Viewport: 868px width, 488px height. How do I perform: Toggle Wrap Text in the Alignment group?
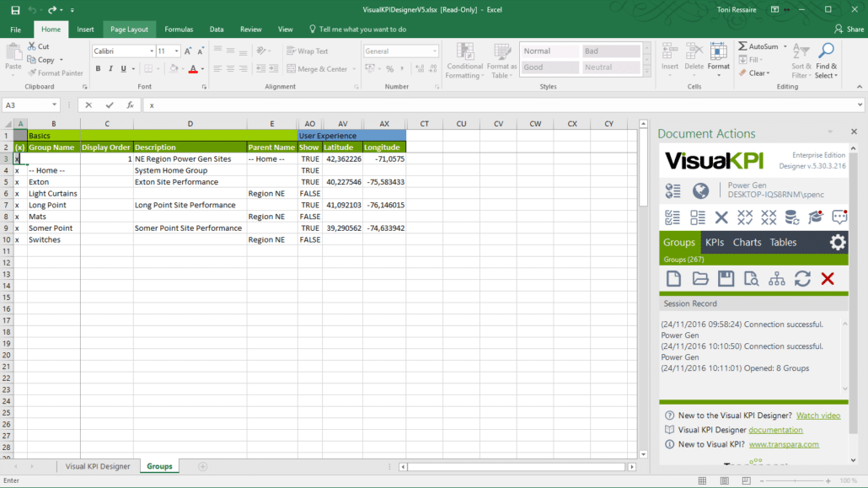(307, 51)
